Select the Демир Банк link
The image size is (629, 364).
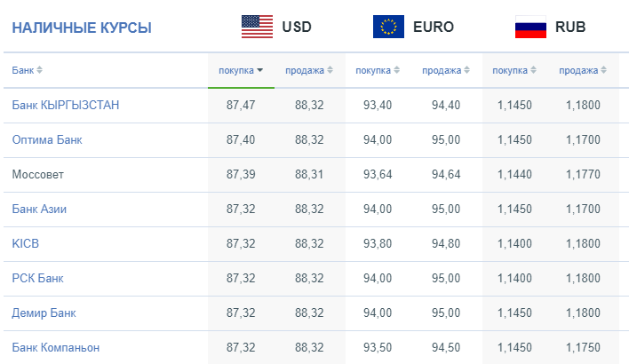tap(44, 313)
